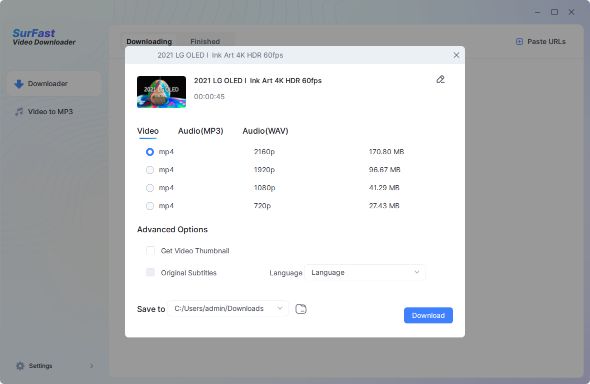Close the download options dialog
The width and height of the screenshot is (590, 384).
pos(456,55)
